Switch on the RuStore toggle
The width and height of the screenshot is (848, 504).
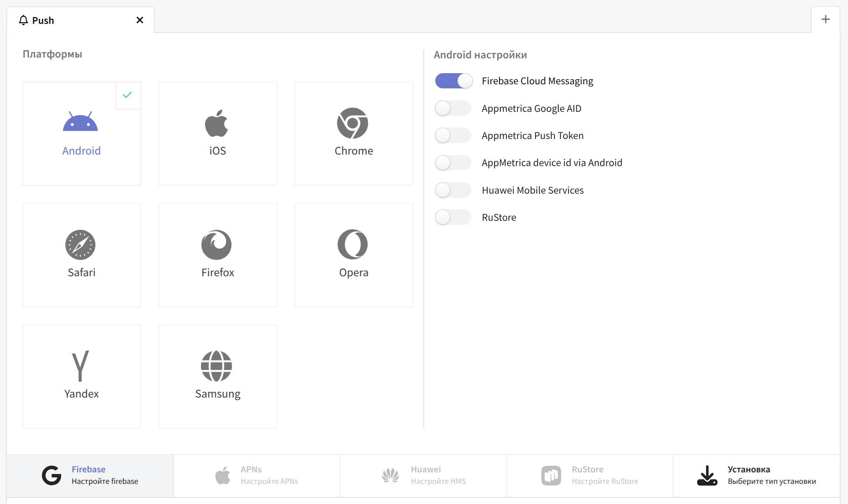pos(453,217)
